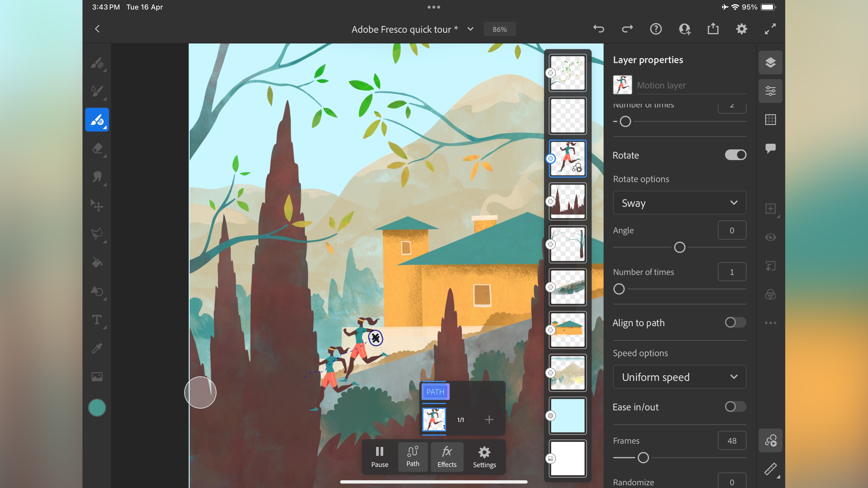Select the Fill tool in sidebar
This screenshot has height=488, width=868.
click(x=97, y=263)
